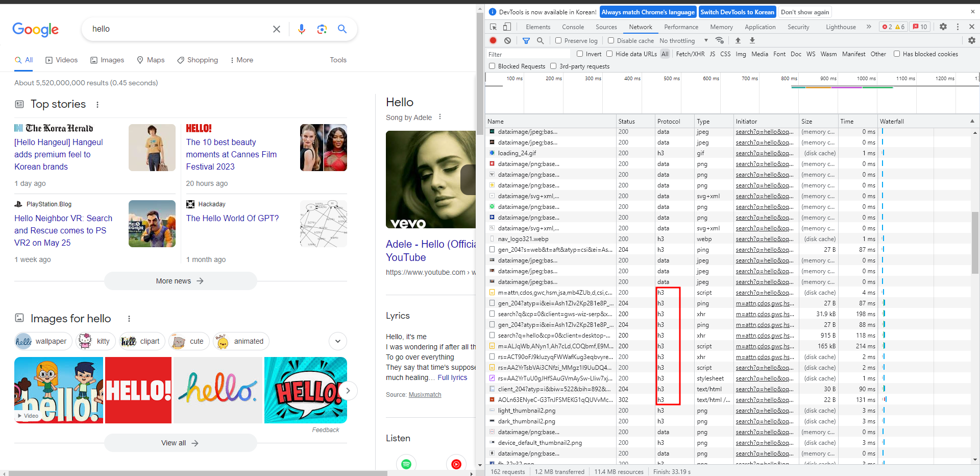Open Top stories three-dot options
This screenshot has width=980, height=476.
[x=97, y=105]
